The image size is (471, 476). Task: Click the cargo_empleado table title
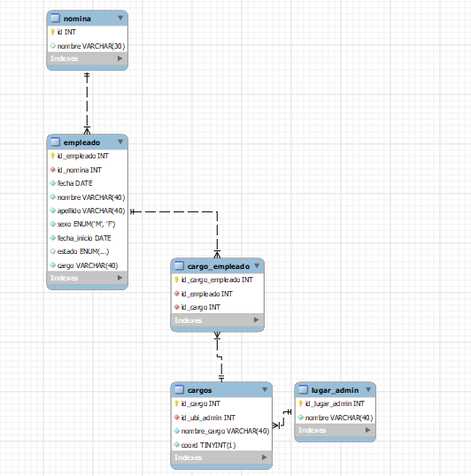[x=219, y=266]
